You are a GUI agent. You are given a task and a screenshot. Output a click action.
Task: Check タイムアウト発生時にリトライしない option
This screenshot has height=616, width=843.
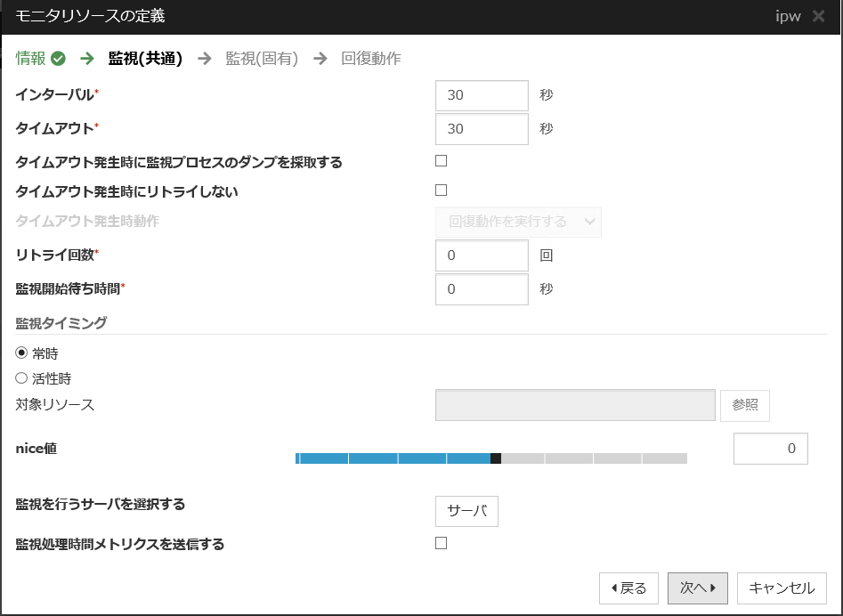pos(441,190)
